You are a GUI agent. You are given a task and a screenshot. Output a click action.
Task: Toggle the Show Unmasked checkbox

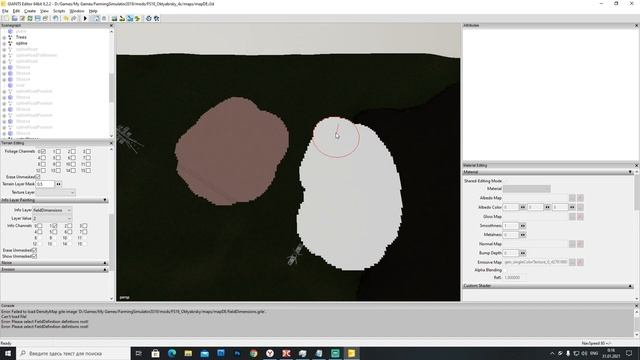tap(34, 256)
